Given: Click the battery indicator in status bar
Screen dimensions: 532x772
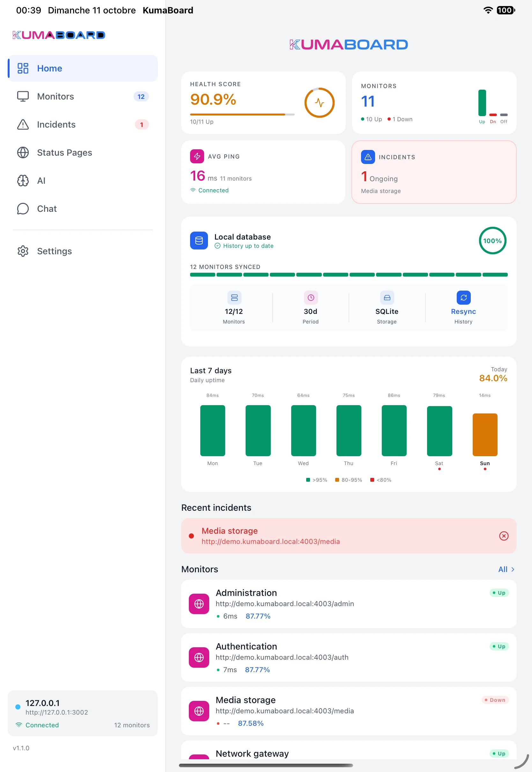Looking at the screenshot, I should click(505, 10).
